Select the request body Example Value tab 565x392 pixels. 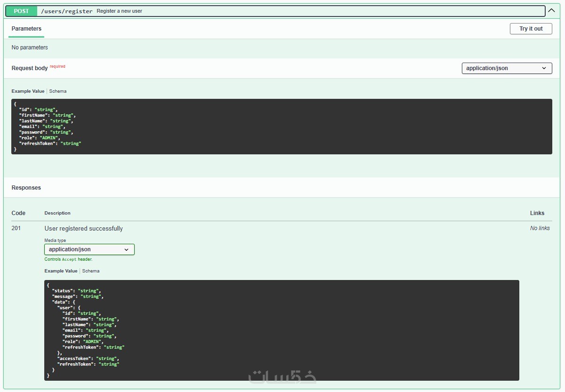(28, 91)
